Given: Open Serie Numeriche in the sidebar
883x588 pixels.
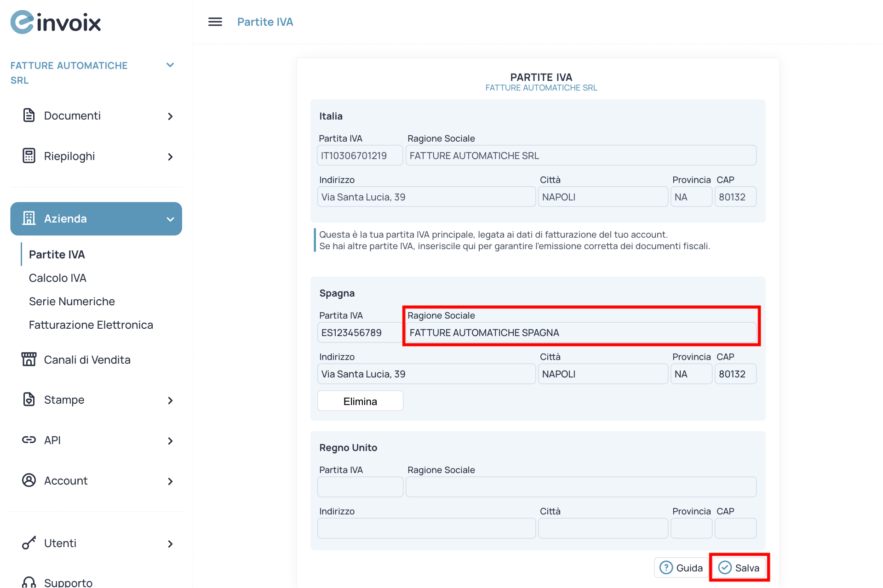Looking at the screenshot, I should [72, 301].
